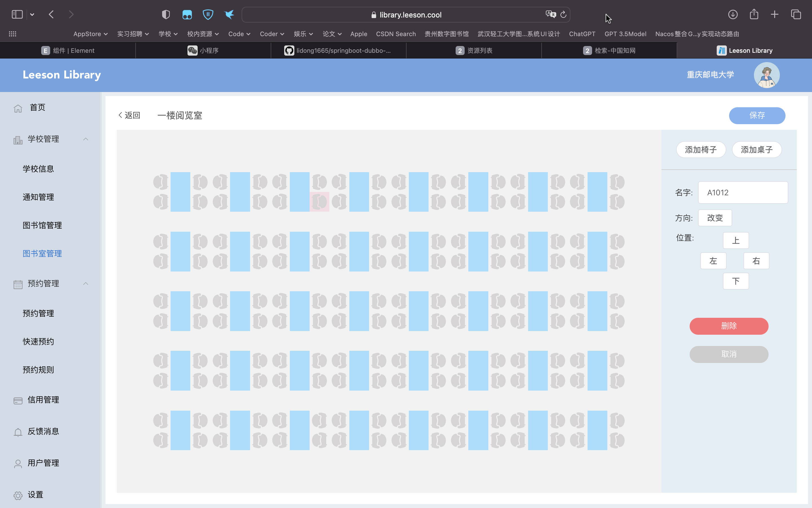Click the red 删除 delete button

729,326
